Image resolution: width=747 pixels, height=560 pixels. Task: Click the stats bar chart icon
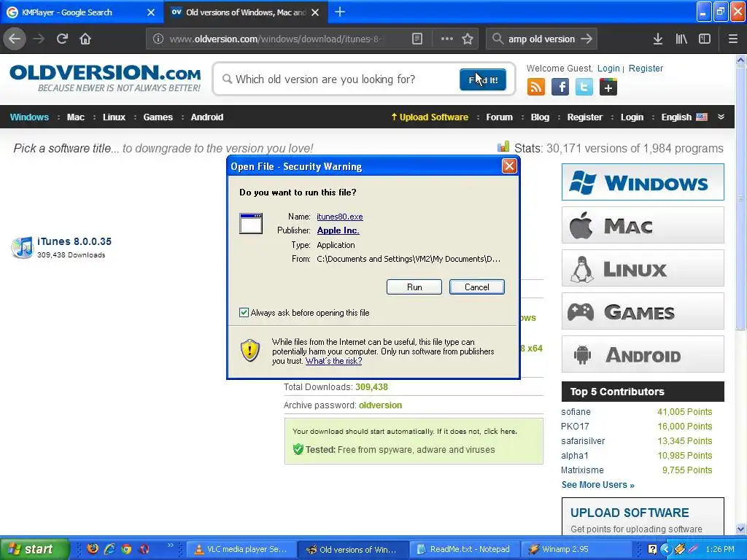(503, 147)
